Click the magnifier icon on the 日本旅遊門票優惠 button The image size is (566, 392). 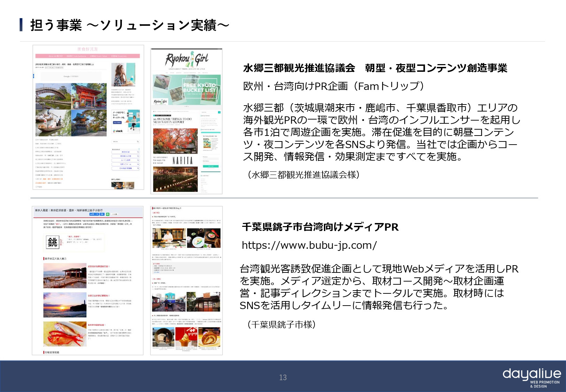point(138,168)
